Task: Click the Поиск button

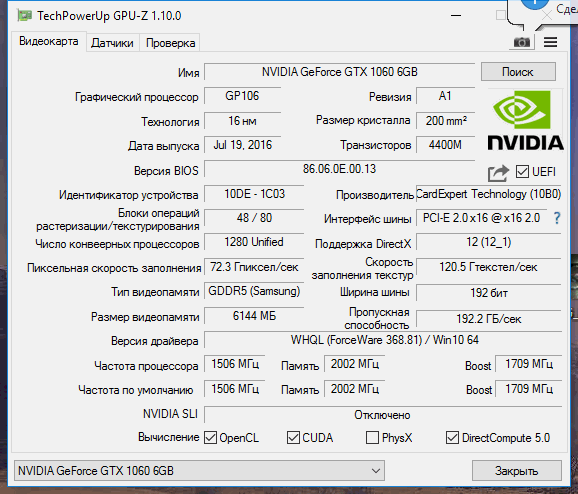Action: (x=518, y=72)
